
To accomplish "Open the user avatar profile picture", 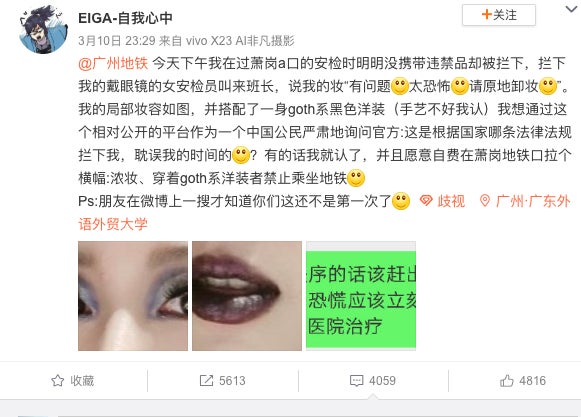I will coord(43,29).
